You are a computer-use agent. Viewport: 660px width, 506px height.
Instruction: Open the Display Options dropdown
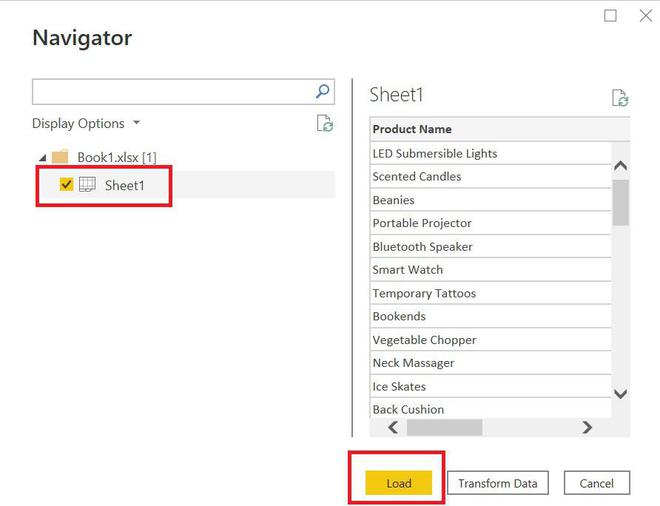coord(86,124)
